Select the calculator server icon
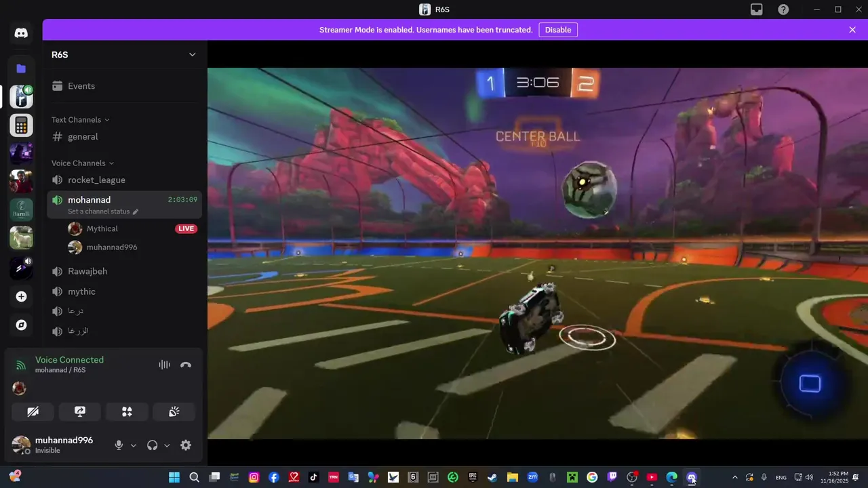Image resolution: width=868 pixels, height=488 pixels. [x=21, y=125]
